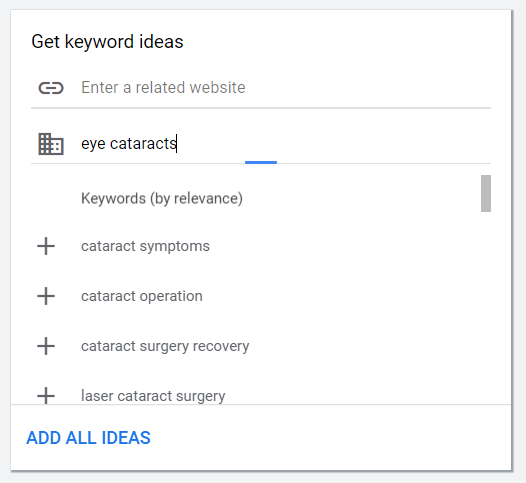Select the cataract operation keyword suggestion
The width and height of the screenshot is (526, 483).
142,296
